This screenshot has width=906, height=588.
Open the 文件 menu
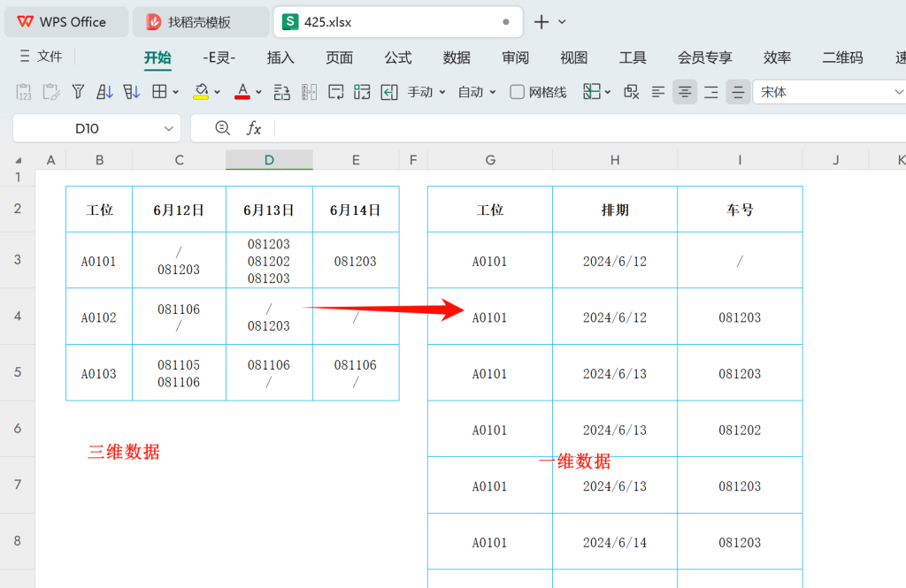click(41, 56)
